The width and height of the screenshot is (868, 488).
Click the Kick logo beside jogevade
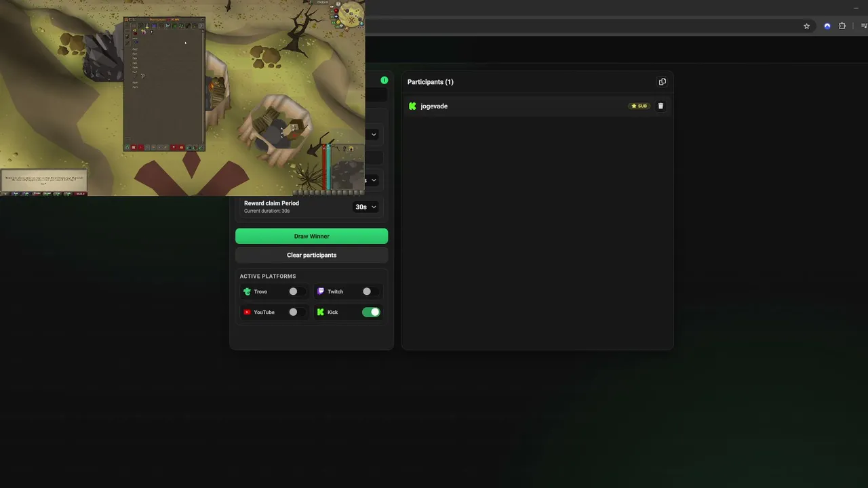pyautogui.click(x=412, y=106)
